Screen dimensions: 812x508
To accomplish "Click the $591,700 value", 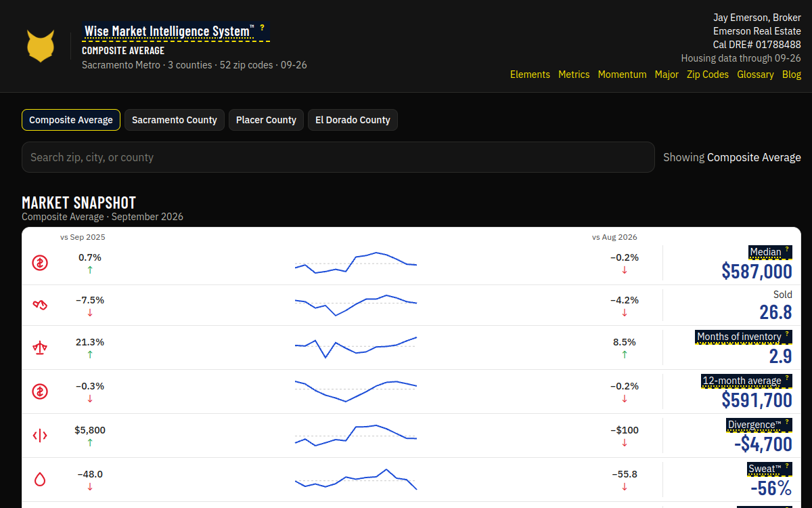I will tap(757, 400).
